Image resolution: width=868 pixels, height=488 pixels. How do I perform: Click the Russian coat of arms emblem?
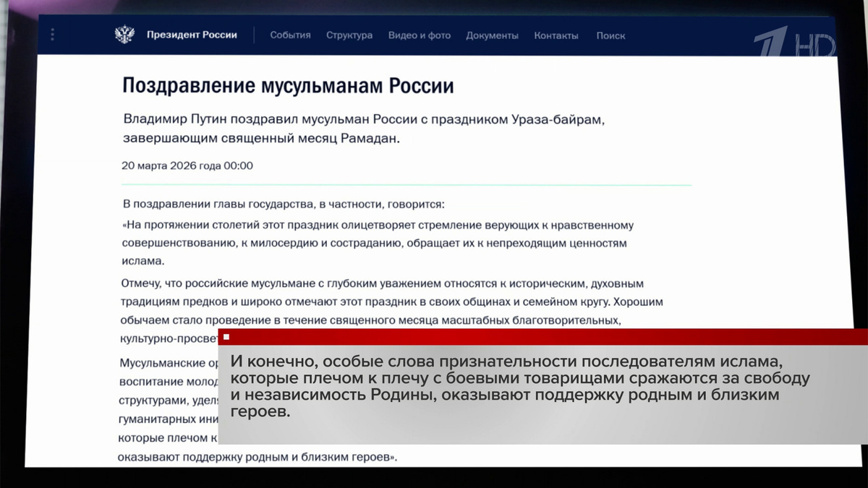click(x=125, y=33)
